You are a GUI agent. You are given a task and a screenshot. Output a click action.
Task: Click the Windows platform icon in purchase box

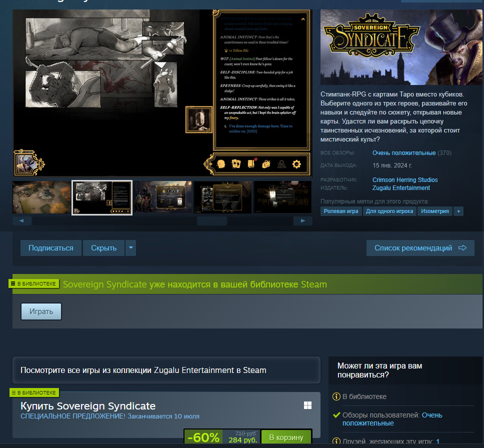(x=307, y=405)
